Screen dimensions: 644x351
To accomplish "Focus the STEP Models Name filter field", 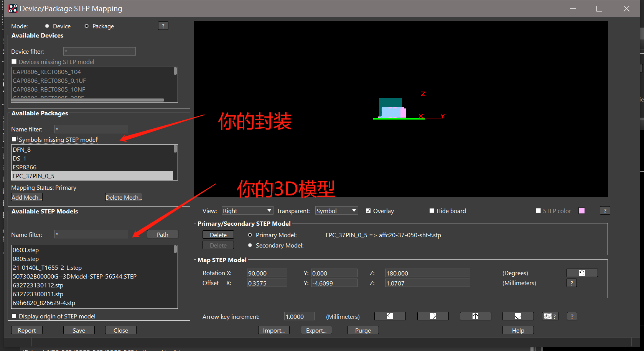I will [91, 234].
